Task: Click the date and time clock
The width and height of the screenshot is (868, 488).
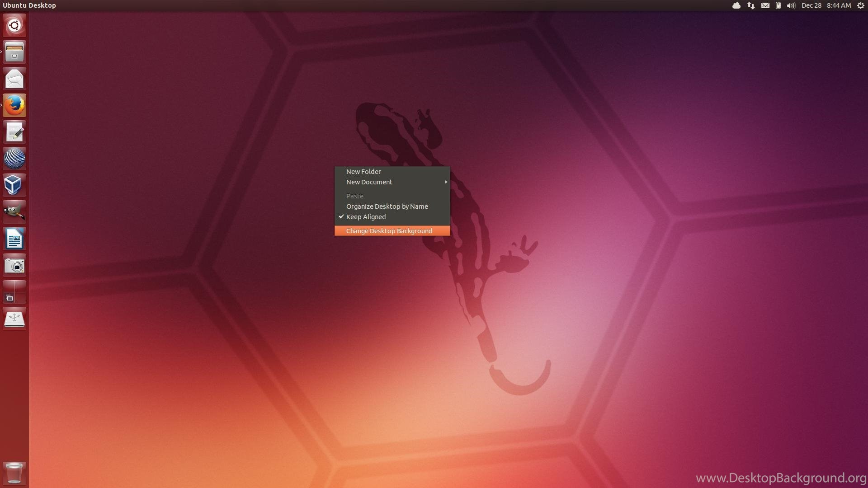Action: pyautogui.click(x=826, y=5)
